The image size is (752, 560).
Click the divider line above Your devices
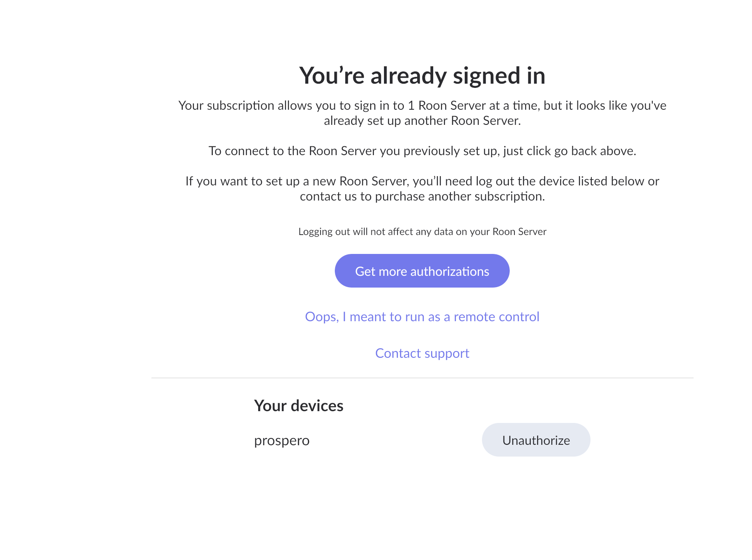click(422, 378)
